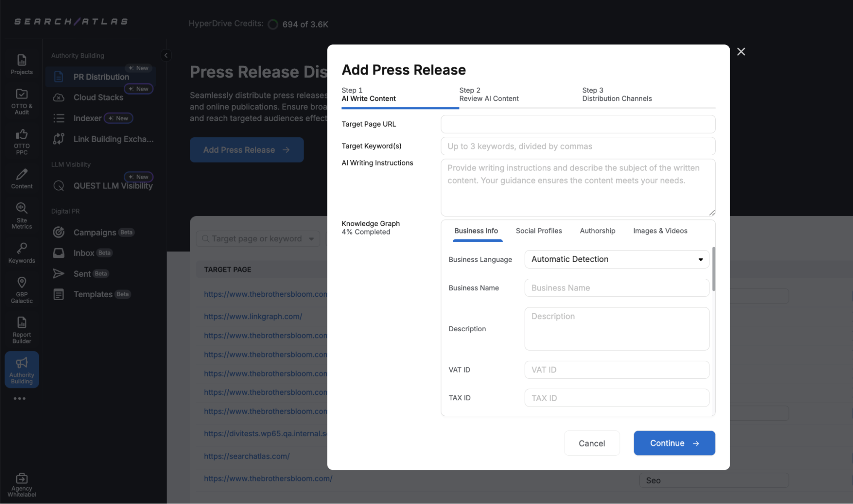Viewport: 853px width, 504px height.
Task: Show more sidebar items via ellipsis
Action: pyautogui.click(x=19, y=398)
